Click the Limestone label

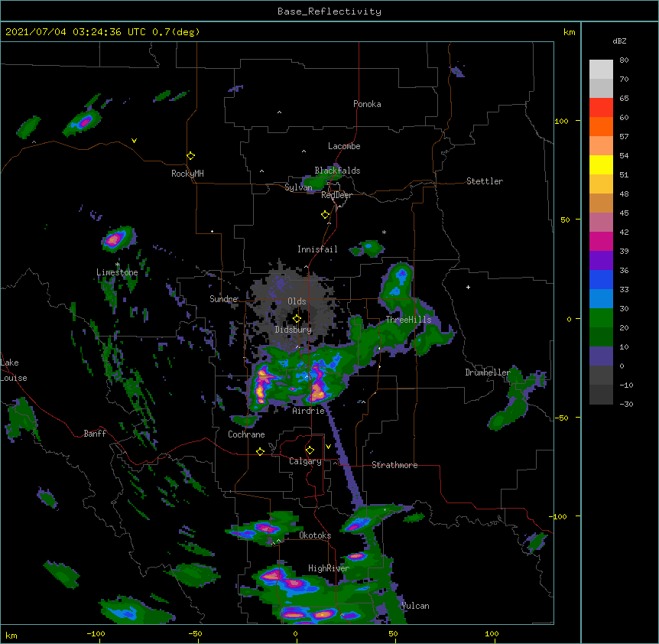point(117,272)
